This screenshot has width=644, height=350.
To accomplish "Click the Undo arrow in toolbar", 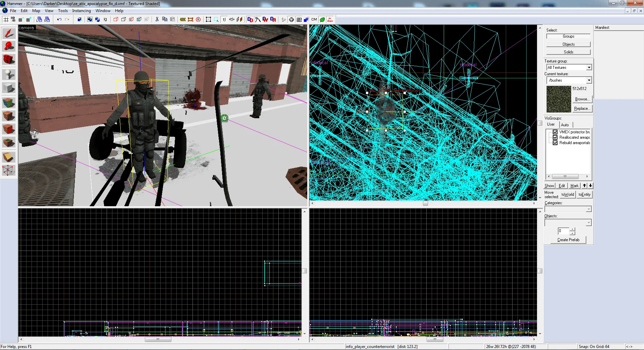I will pos(59,19).
